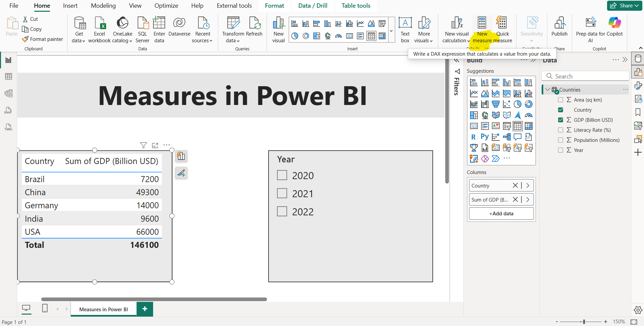
Task: Open the DAX query view in the left sidebar
Action: click(8, 110)
